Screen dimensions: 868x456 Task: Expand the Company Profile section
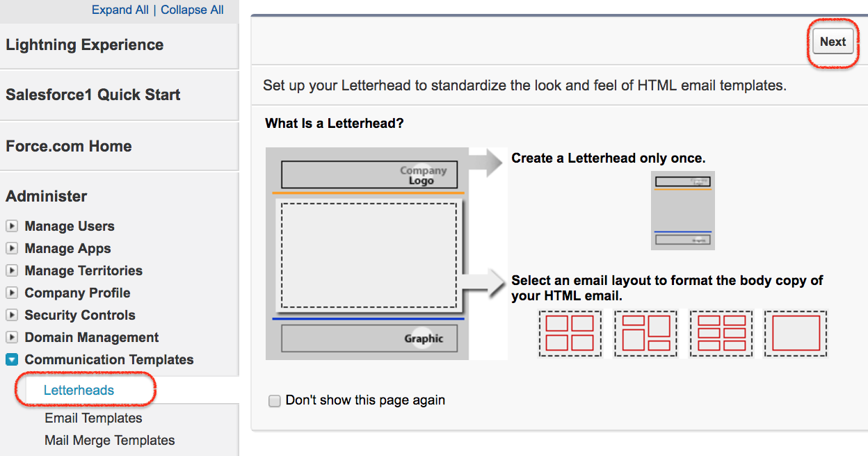point(12,293)
